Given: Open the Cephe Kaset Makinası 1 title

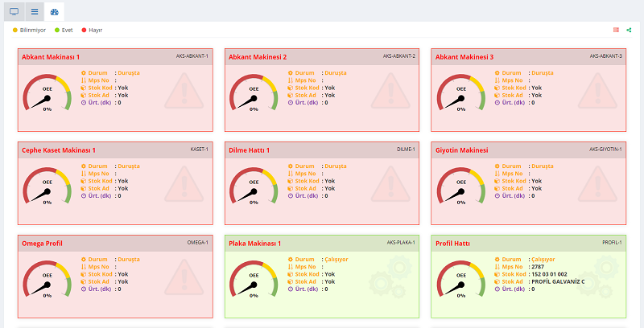Looking at the screenshot, I should (x=59, y=150).
